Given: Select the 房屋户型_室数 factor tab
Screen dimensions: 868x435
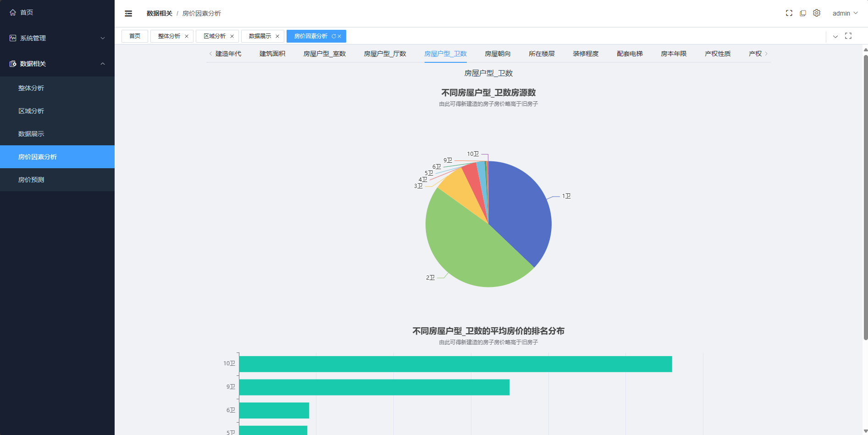Looking at the screenshot, I should pos(325,54).
